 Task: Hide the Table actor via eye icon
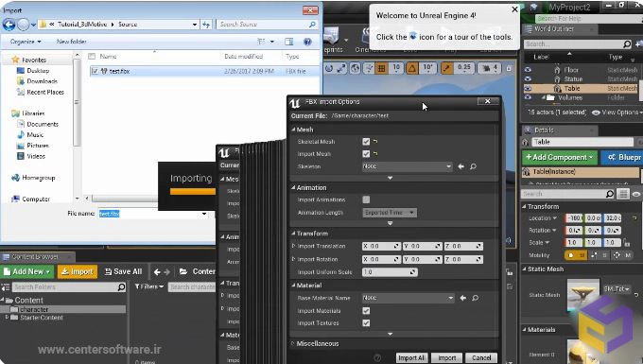pos(528,88)
